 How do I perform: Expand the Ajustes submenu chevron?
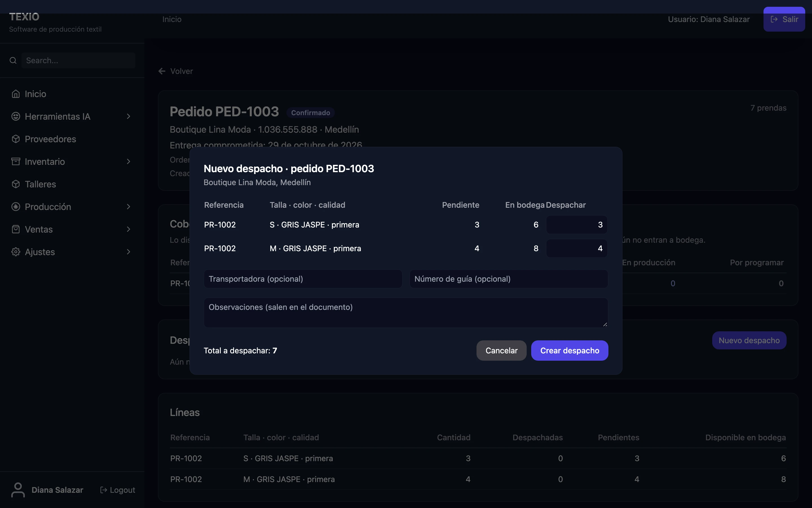[129, 252]
